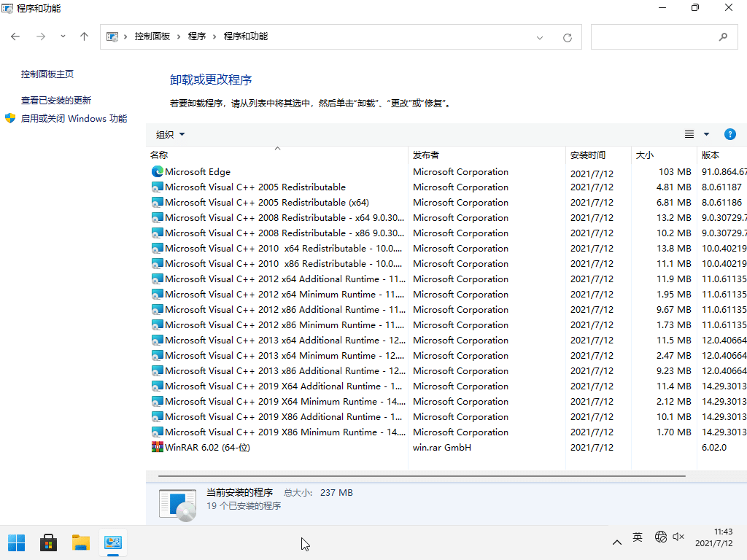
Task: Select Visual C++ 2012 x86 Additional Runtime
Action: [446, 309]
